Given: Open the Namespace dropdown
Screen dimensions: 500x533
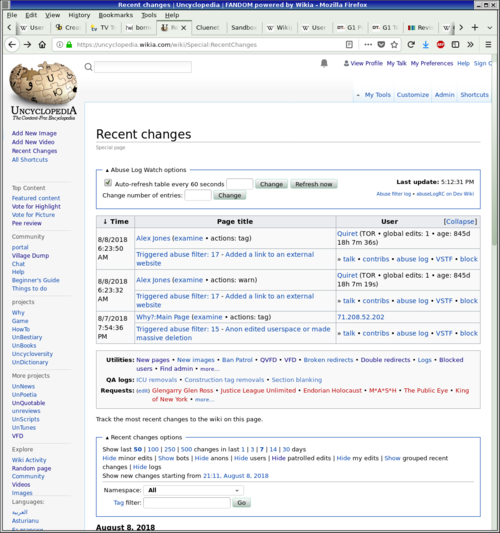Looking at the screenshot, I should (193, 490).
